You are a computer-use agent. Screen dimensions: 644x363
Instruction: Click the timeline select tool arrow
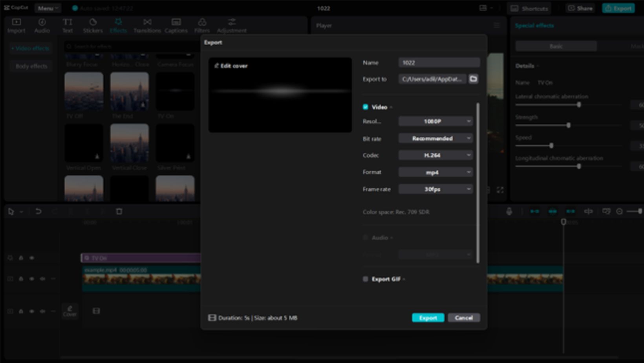(x=11, y=211)
